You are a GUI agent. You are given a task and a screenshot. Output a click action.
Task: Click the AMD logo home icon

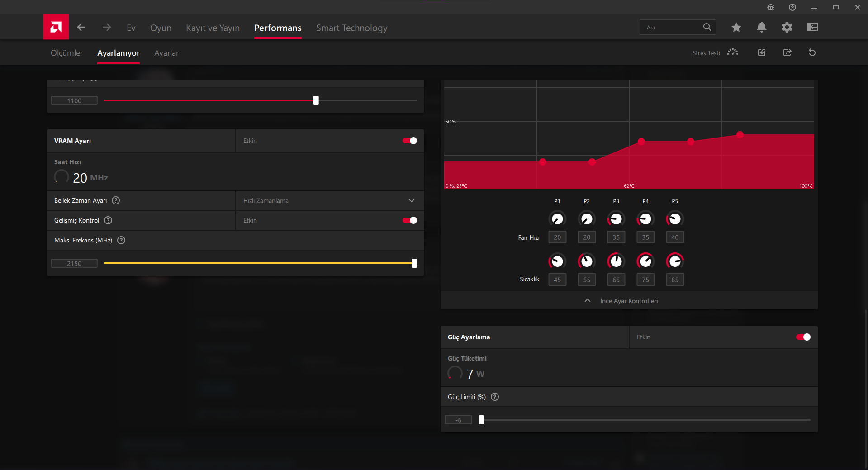pos(56,27)
